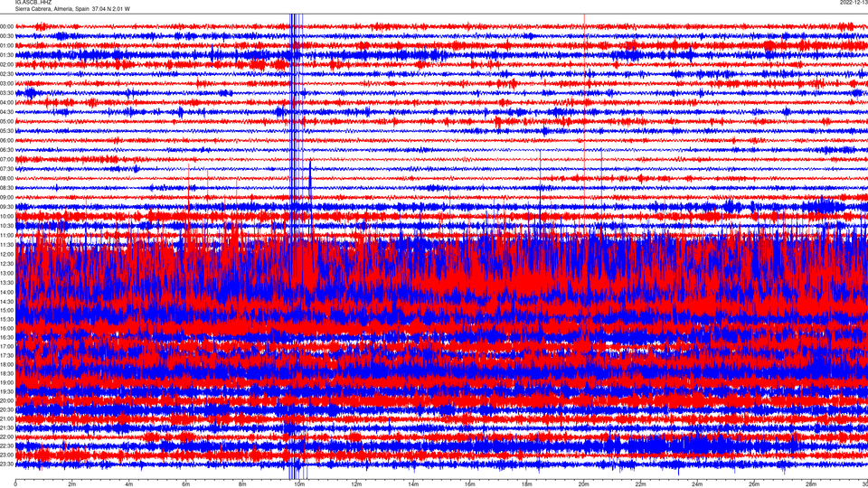This screenshot has height=488, width=868.
Task: Select the 19:00 time row label
Action: (7, 382)
